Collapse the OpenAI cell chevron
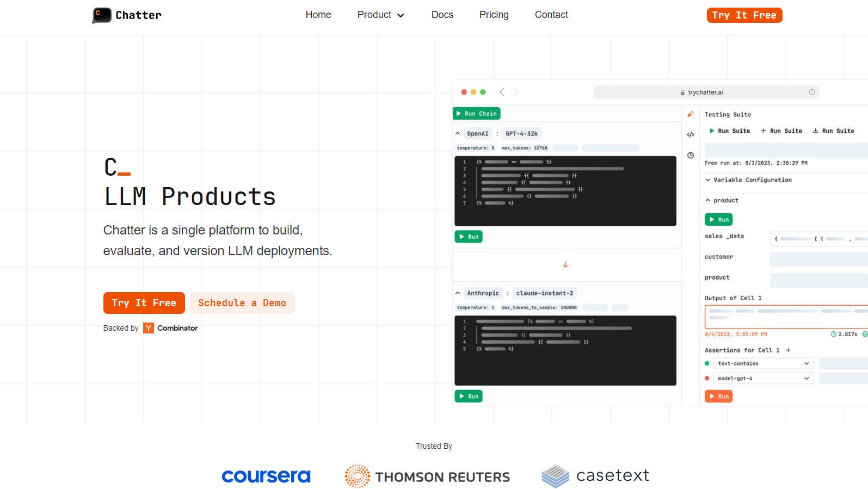This screenshot has width=868, height=489. [x=458, y=133]
